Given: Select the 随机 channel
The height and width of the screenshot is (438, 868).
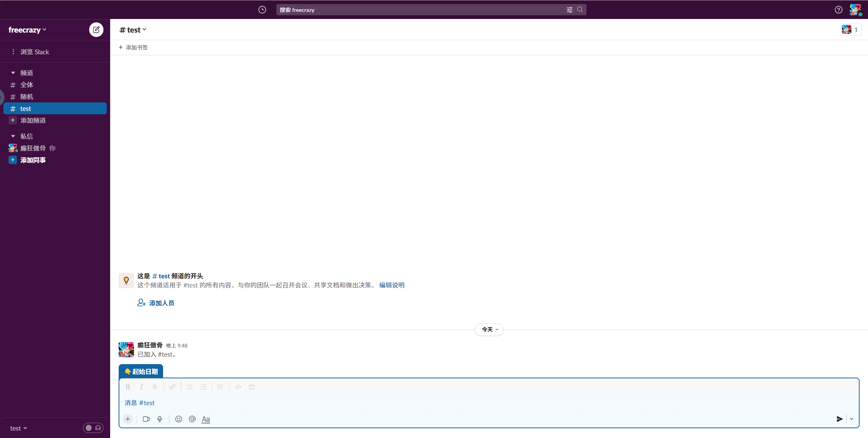Looking at the screenshot, I should 27,97.
